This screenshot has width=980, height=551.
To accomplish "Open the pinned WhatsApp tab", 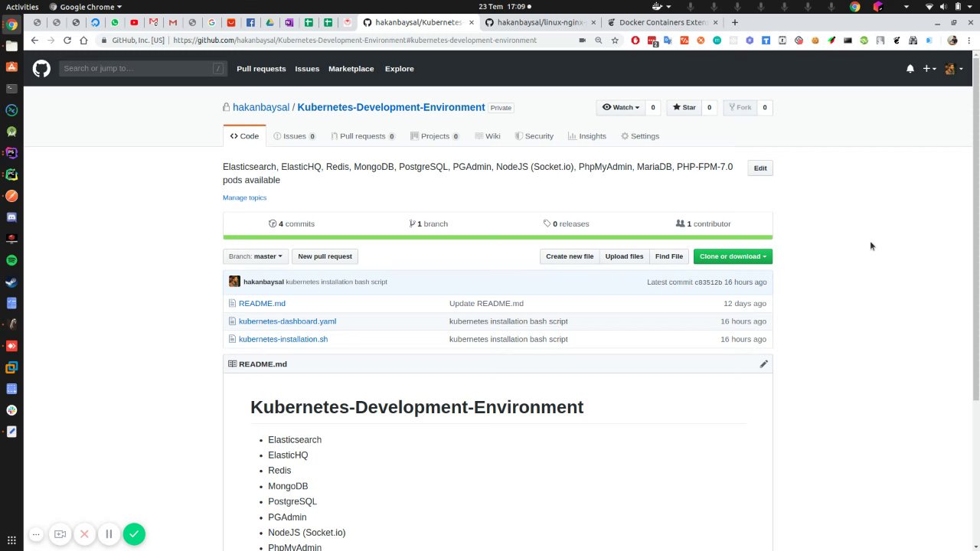I will tap(115, 22).
